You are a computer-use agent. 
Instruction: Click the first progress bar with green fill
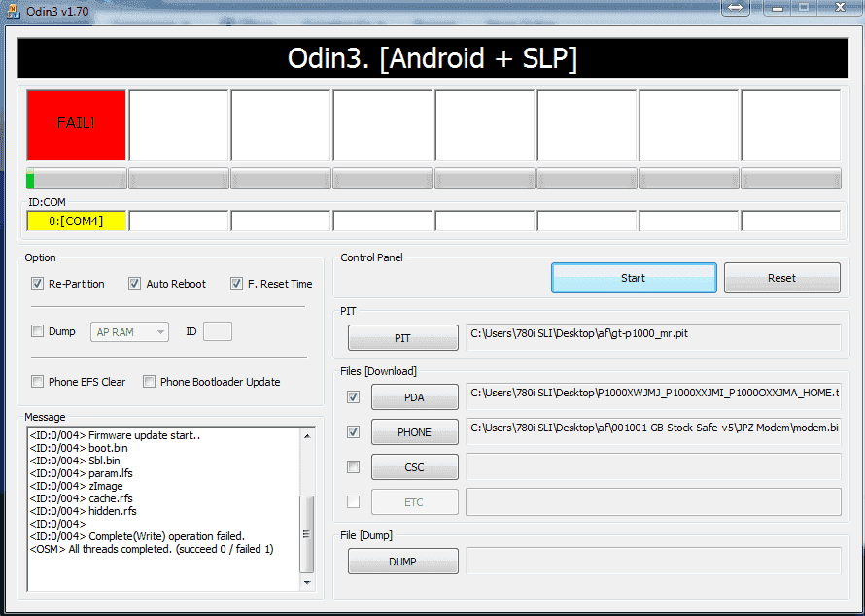point(76,179)
